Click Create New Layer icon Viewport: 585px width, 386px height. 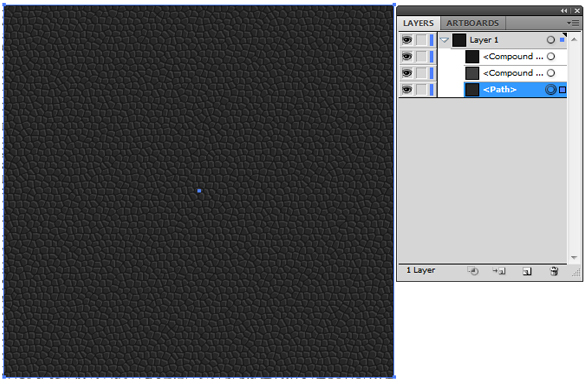click(527, 272)
